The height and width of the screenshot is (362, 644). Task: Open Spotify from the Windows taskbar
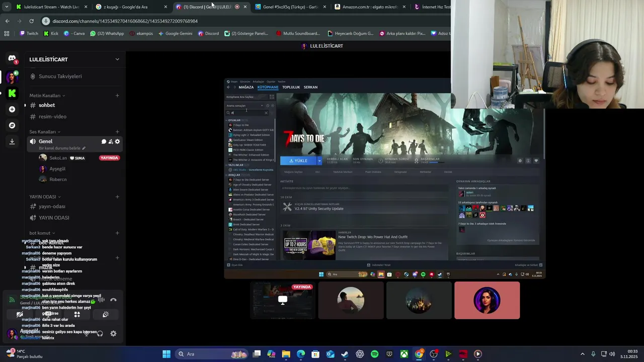pos(374,354)
